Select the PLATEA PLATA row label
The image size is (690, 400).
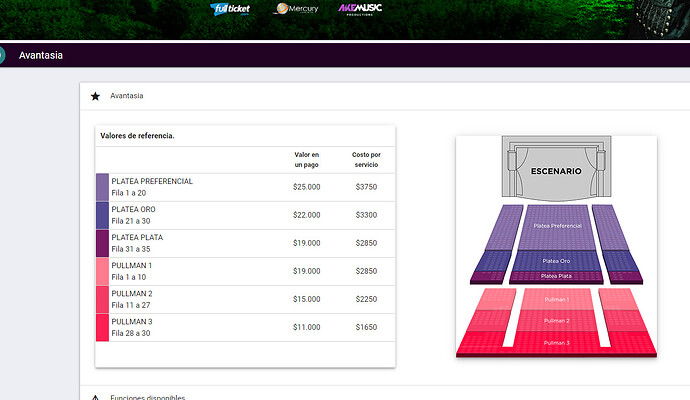[137, 238]
